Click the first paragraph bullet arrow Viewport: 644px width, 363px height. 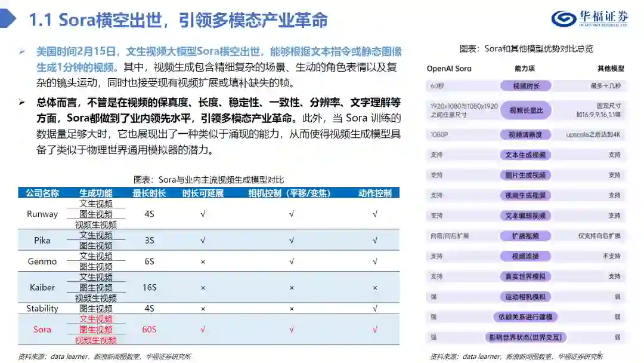(22, 52)
